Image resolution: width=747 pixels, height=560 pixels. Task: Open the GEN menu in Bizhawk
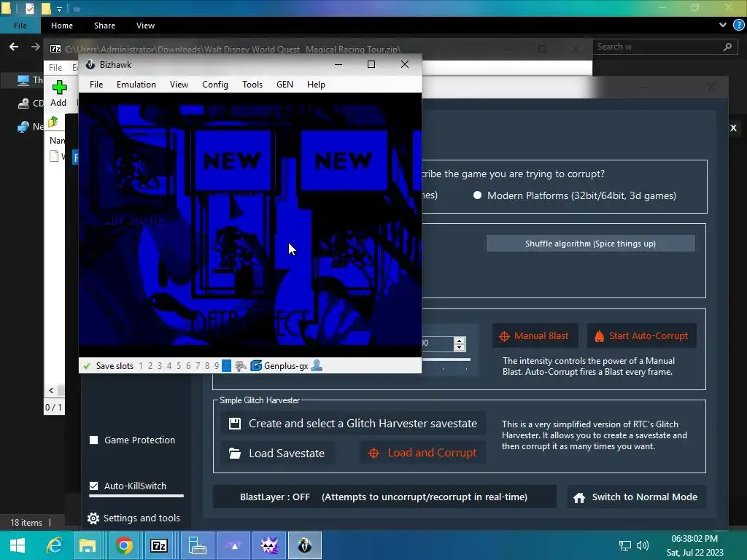tap(285, 85)
